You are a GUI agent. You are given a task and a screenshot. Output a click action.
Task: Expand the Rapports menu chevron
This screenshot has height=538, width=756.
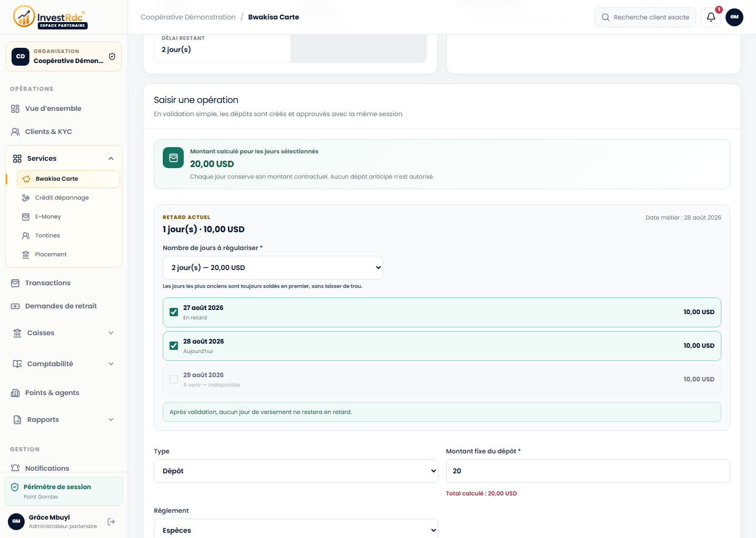click(111, 420)
